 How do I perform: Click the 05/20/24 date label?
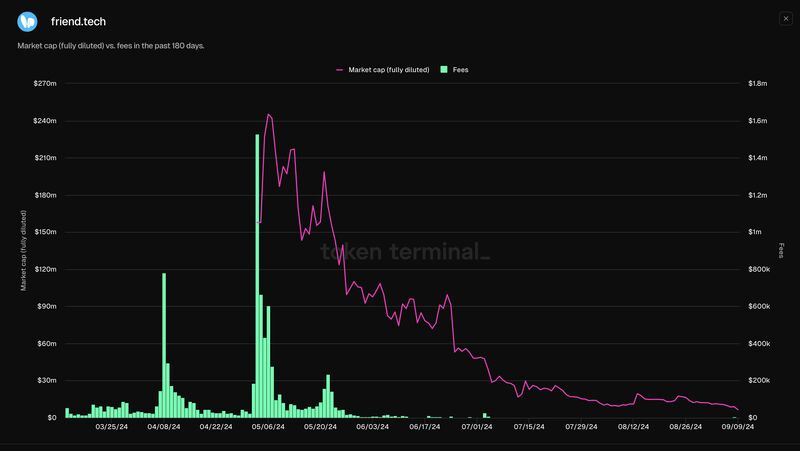[320, 427]
